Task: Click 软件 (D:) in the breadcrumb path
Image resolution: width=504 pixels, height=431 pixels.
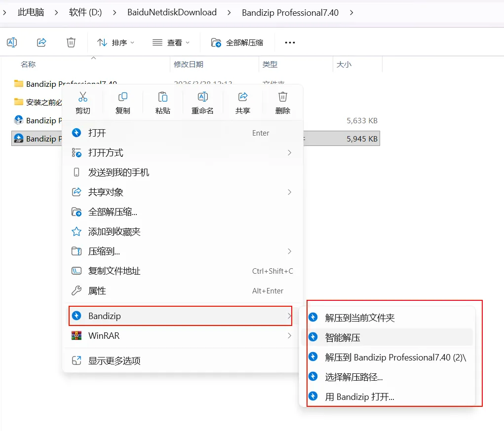Action: (85, 12)
